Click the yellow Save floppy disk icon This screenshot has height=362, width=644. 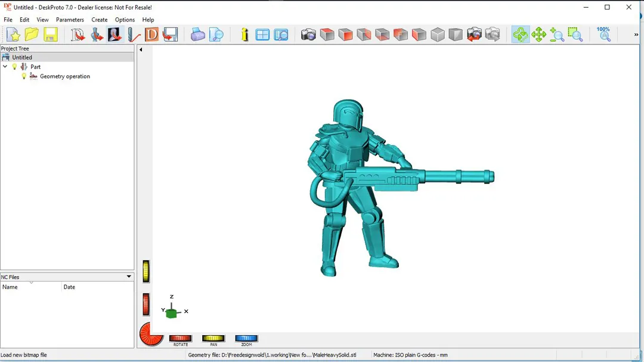[51, 35]
